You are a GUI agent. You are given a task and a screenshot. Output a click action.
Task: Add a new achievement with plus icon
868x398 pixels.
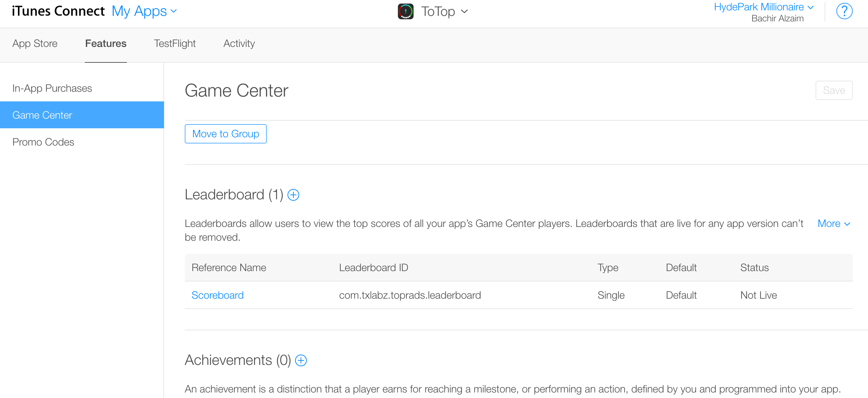[301, 360]
